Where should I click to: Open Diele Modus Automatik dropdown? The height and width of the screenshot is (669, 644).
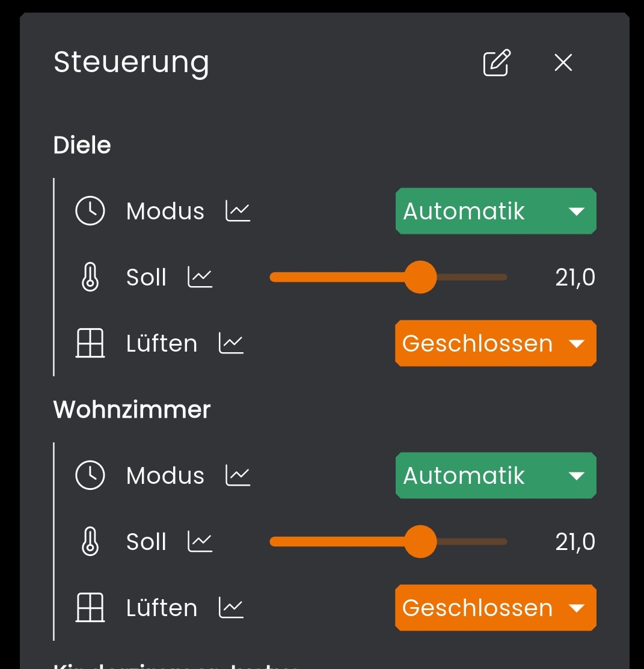pos(495,211)
